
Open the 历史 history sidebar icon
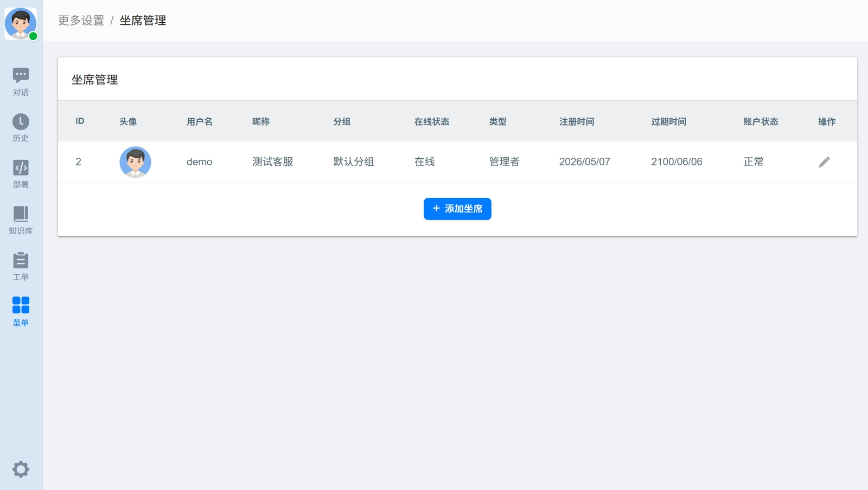coord(21,128)
